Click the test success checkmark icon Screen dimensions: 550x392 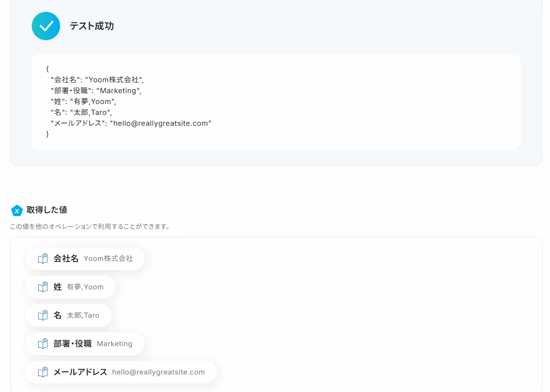[46, 26]
